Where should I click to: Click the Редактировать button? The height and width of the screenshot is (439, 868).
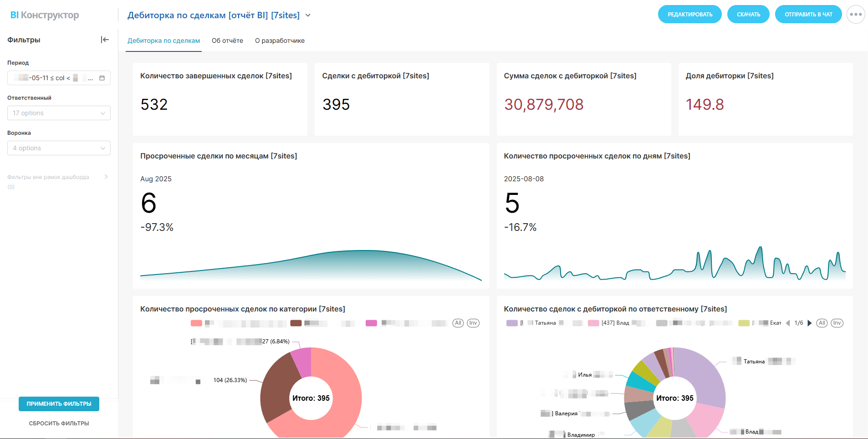click(689, 15)
